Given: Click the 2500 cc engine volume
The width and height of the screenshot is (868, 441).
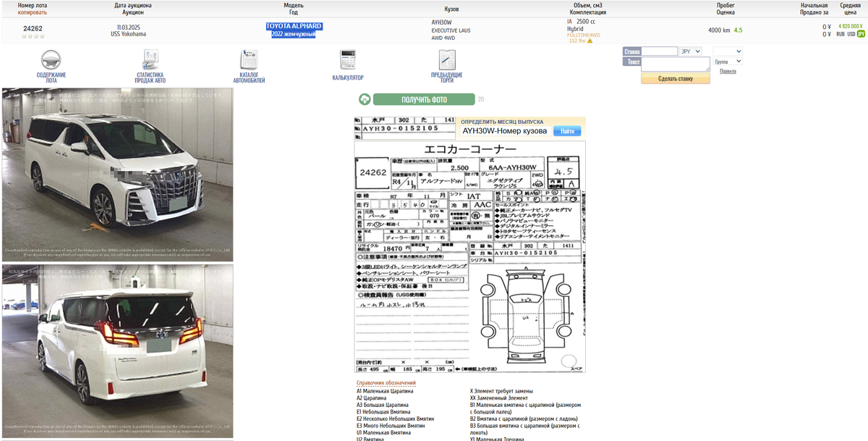Looking at the screenshot, I should tap(586, 22).
